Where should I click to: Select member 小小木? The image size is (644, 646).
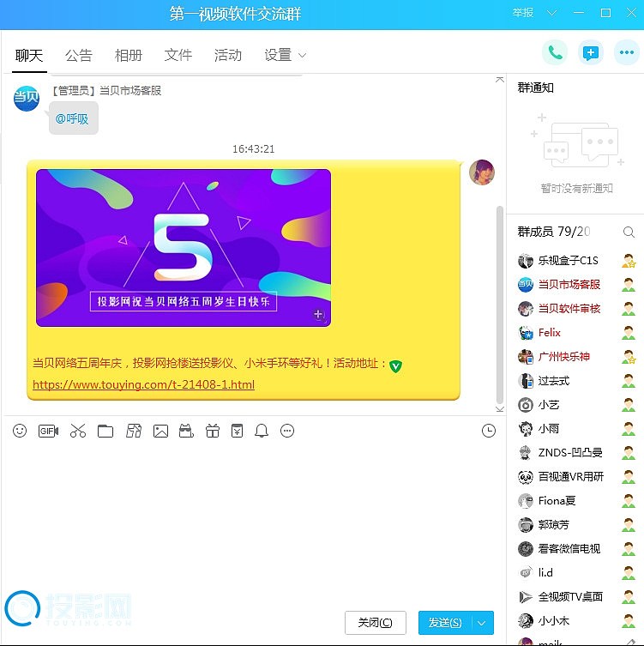click(576, 620)
